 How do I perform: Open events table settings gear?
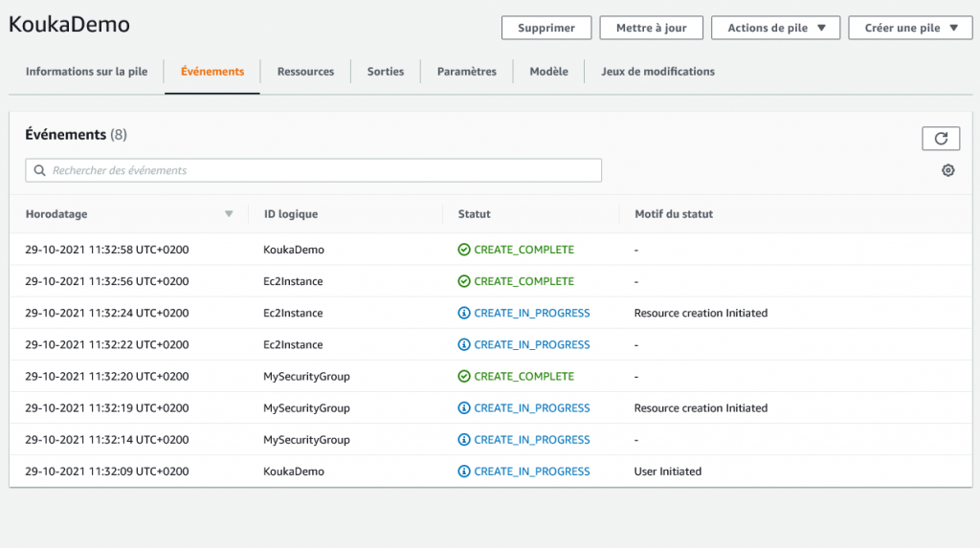pos(948,170)
